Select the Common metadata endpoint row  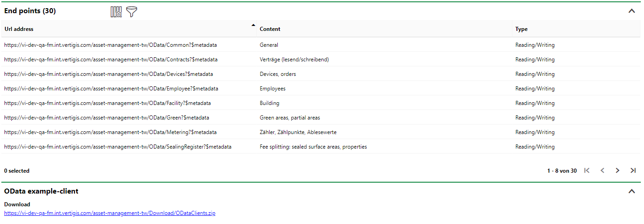click(x=110, y=45)
